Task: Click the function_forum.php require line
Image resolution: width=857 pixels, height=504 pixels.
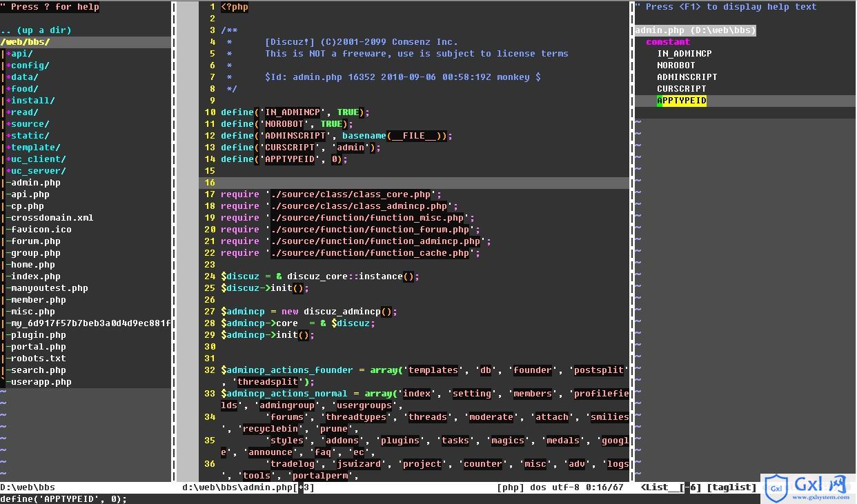Action: 351,230
